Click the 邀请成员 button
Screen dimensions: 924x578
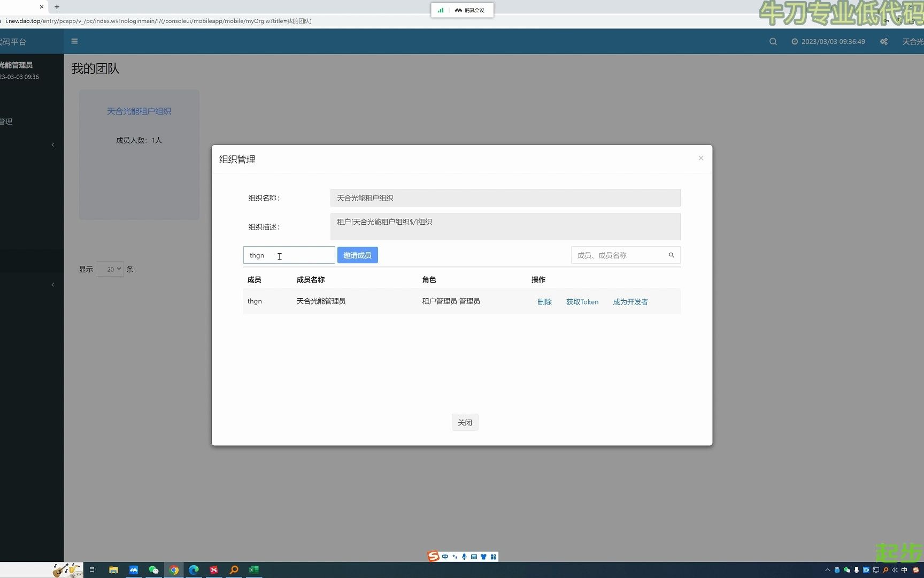tap(357, 255)
